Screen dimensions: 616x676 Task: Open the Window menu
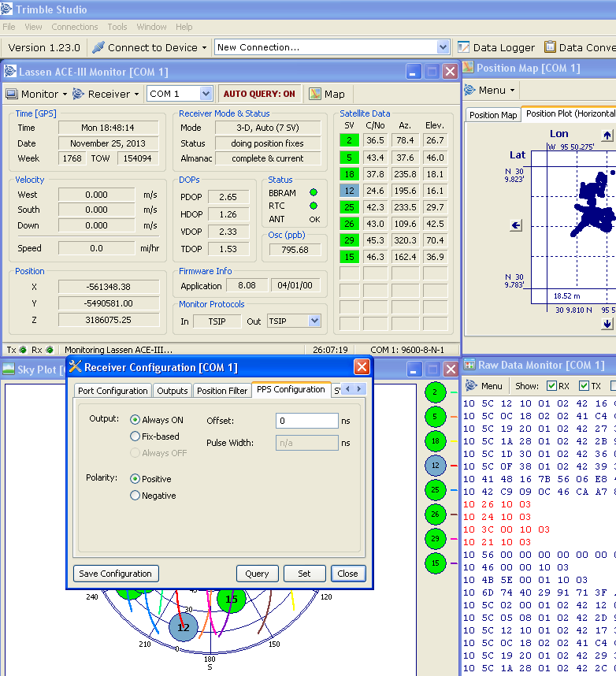click(x=151, y=27)
